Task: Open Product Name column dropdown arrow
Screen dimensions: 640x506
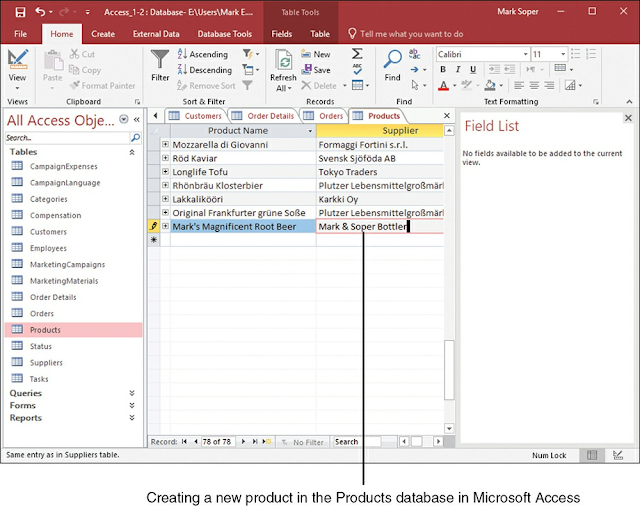Action: pyautogui.click(x=310, y=131)
